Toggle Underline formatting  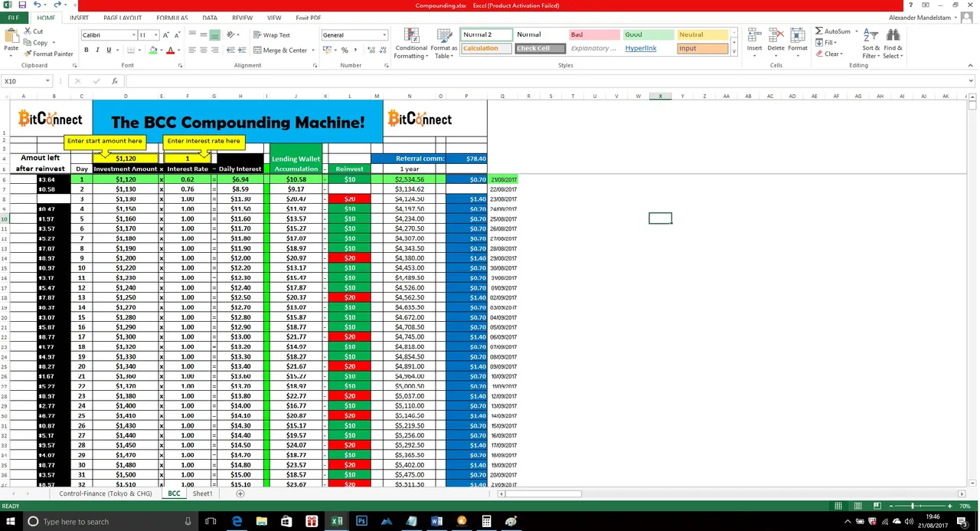point(109,51)
